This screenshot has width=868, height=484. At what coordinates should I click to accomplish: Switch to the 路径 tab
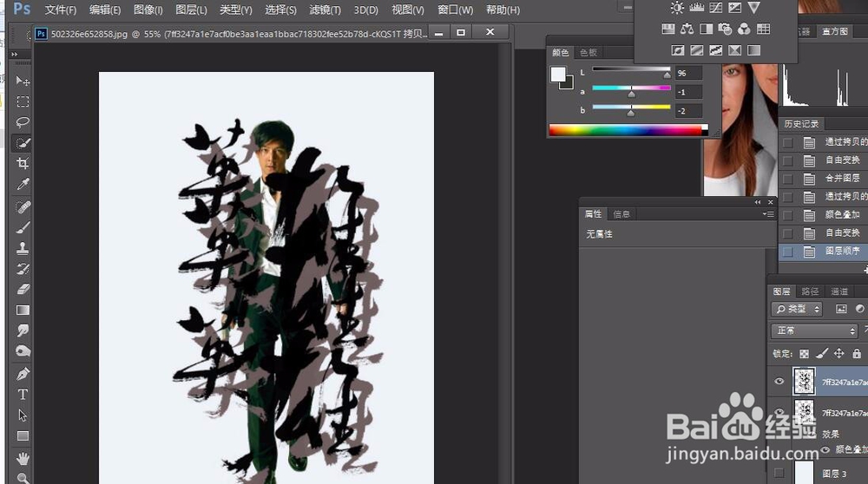click(x=810, y=291)
